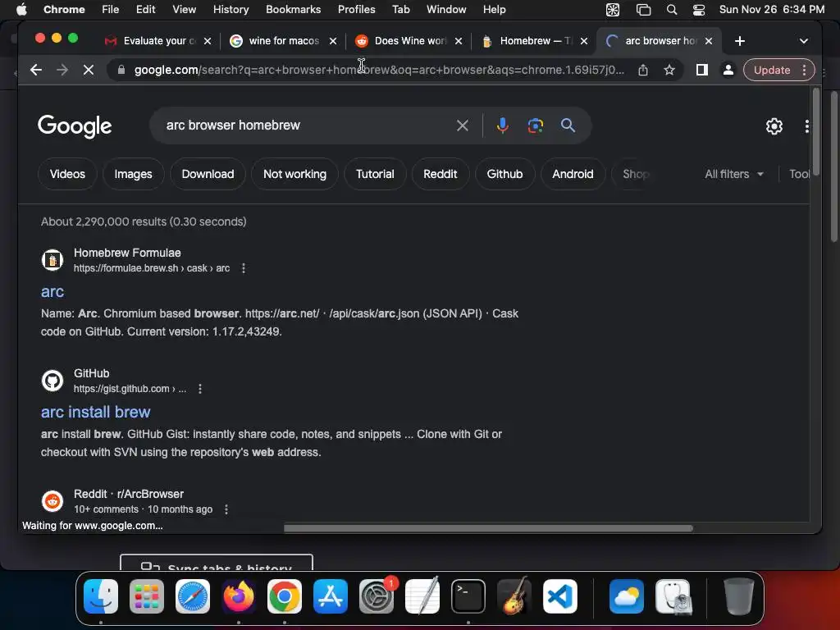Image resolution: width=840 pixels, height=630 pixels.
Task: Select the Reddit filter chip
Action: 441,174
